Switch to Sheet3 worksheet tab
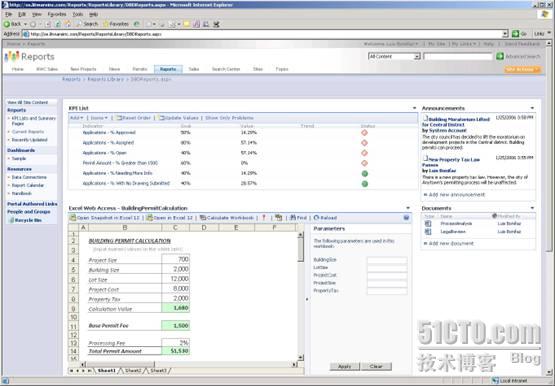 click(158, 370)
